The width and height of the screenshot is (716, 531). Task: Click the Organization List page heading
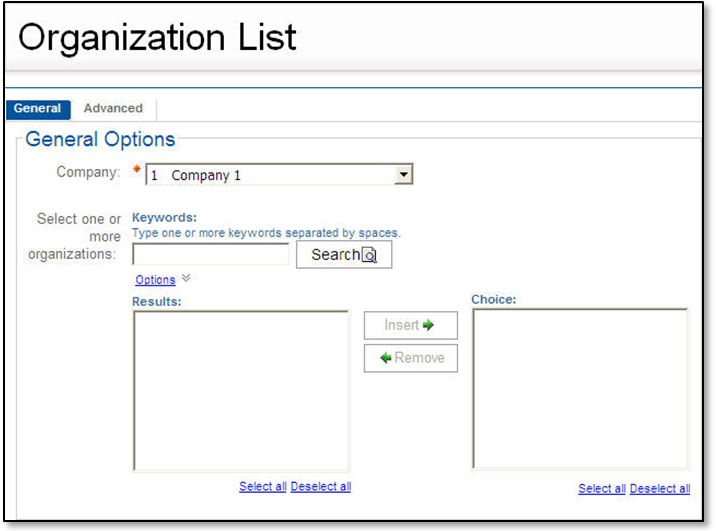point(158,38)
